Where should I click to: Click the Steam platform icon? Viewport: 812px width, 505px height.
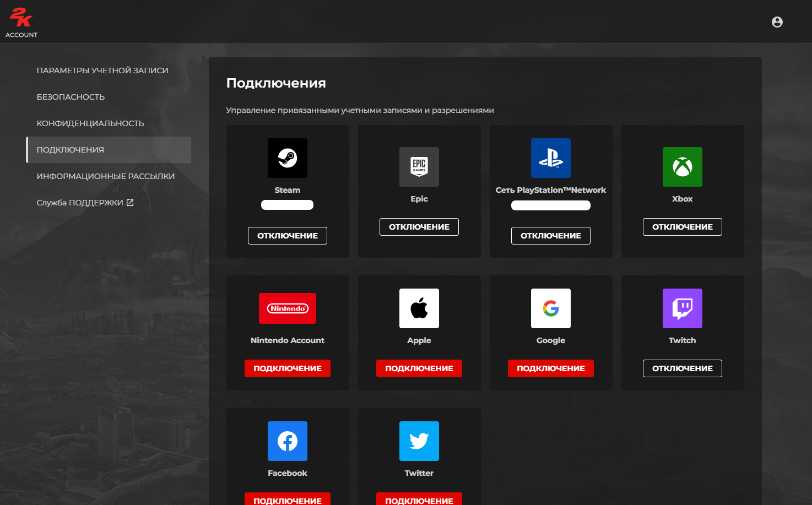tap(288, 158)
